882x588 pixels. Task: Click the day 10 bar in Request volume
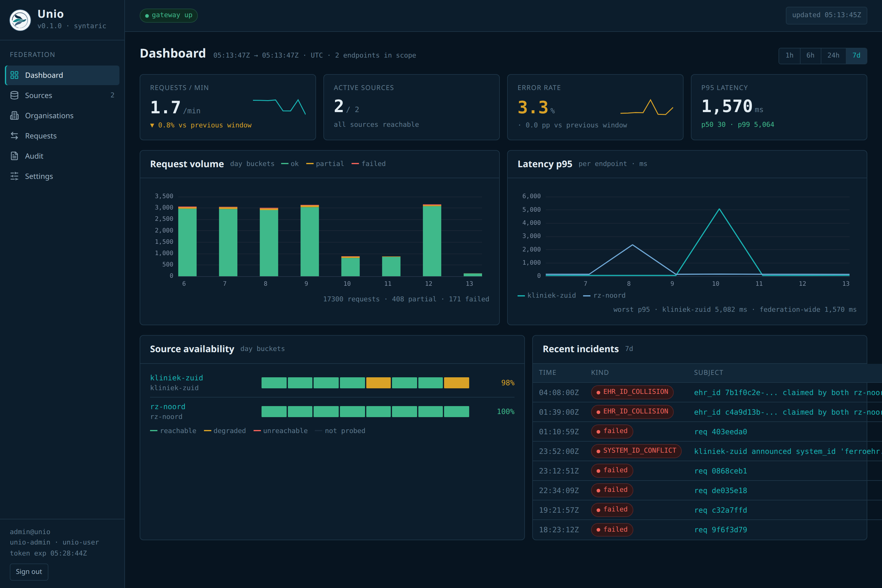pyautogui.click(x=350, y=266)
